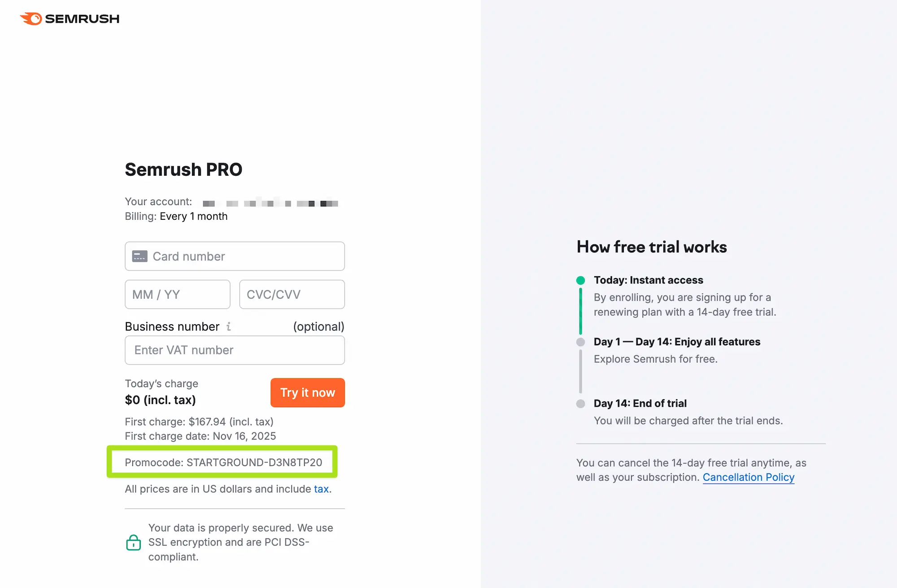Screen dimensions: 897x588
Task: Click the tax link in pricing note
Action: pos(321,489)
